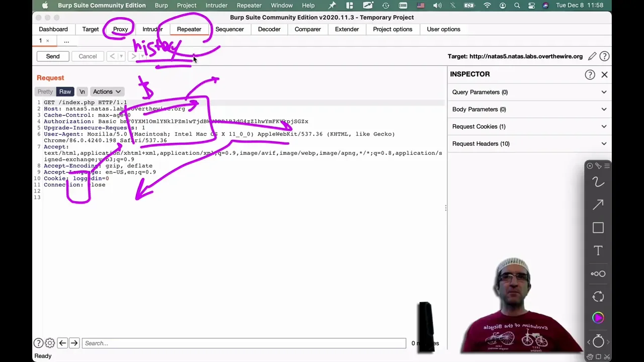Select the arrow annotation tool
The height and width of the screenshot is (362, 644).
tap(598, 205)
